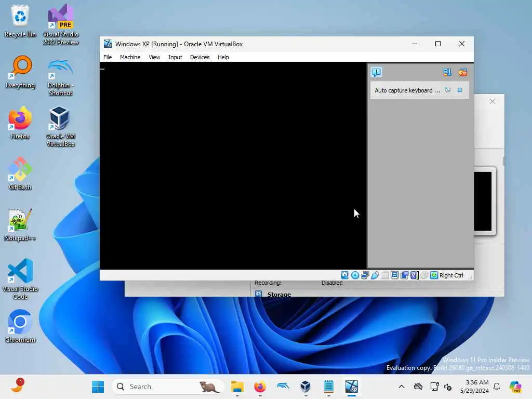Close the pane behind the VM window
The width and height of the screenshot is (532, 399).
click(x=493, y=101)
